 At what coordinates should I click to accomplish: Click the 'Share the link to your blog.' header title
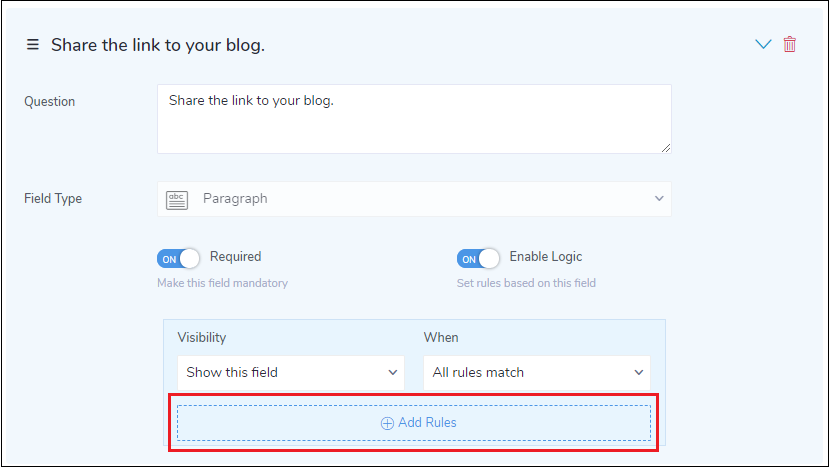click(158, 45)
